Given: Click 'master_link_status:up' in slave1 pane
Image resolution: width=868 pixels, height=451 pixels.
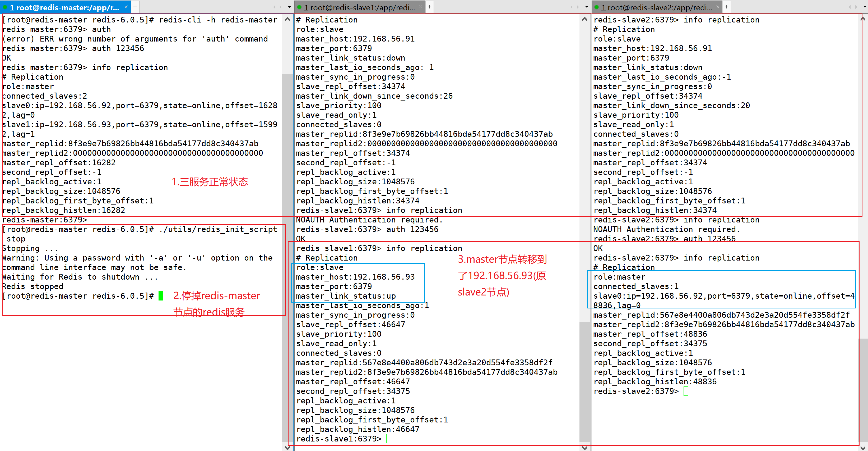Looking at the screenshot, I should (x=346, y=296).
